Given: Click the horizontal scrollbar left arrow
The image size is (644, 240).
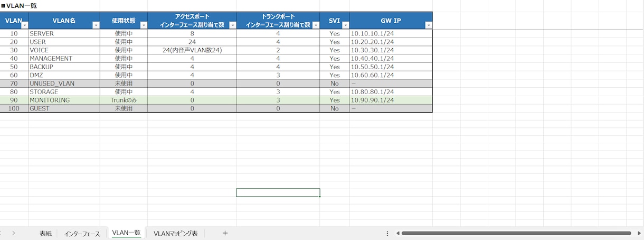Looking at the screenshot, I should click(398, 233).
